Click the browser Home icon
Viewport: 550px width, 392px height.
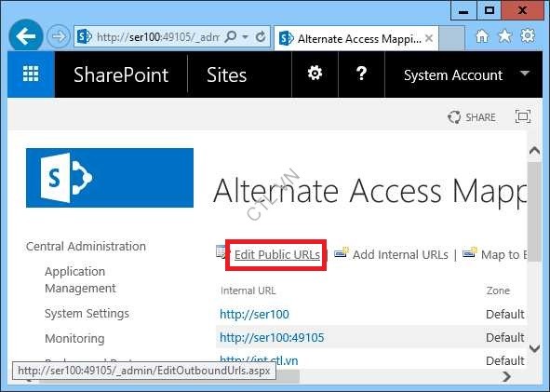pyautogui.click(x=482, y=35)
